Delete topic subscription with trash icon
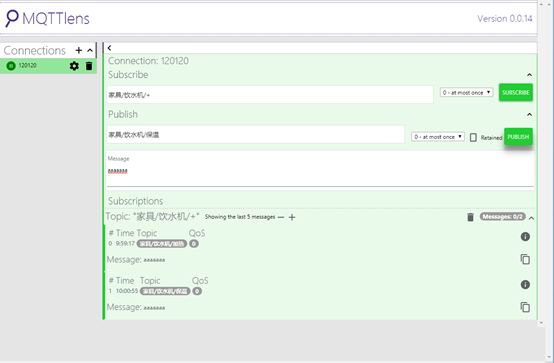 (x=470, y=217)
